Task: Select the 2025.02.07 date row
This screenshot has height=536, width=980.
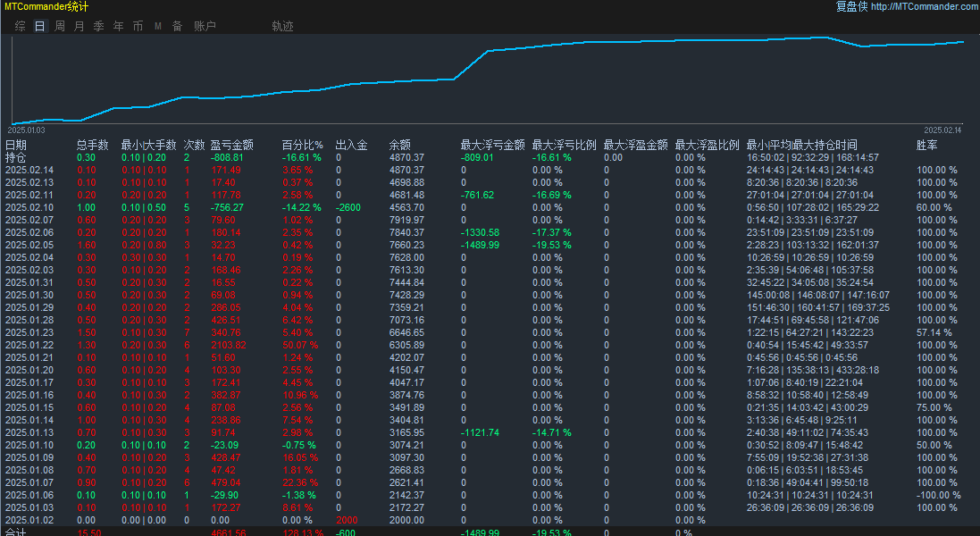Action: [x=29, y=220]
